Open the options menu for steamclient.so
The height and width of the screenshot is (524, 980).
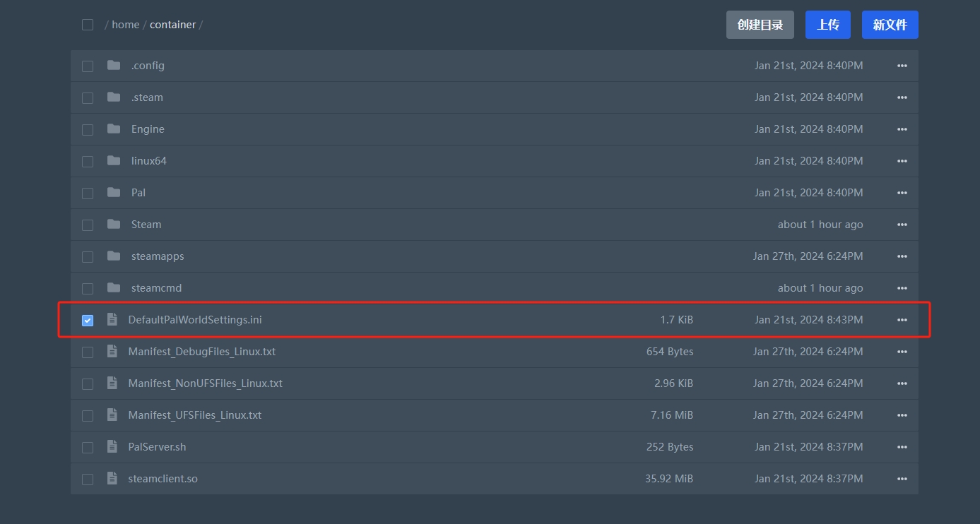coord(902,479)
